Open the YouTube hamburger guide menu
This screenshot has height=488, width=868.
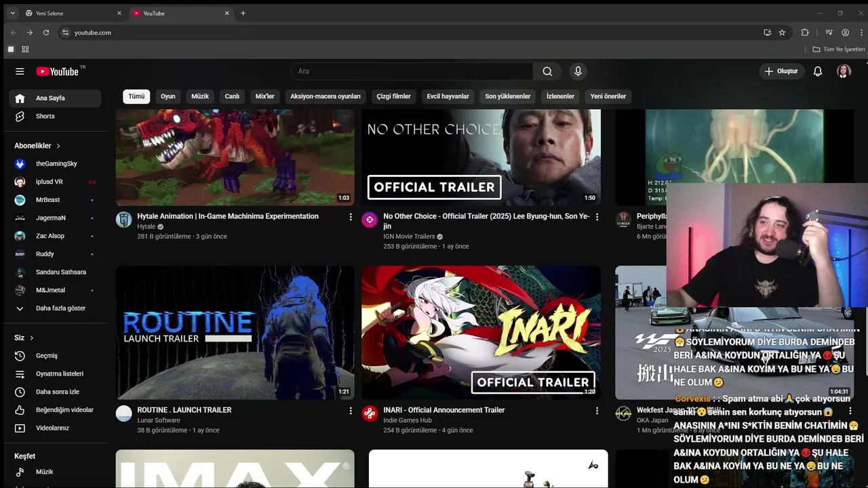(20, 71)
